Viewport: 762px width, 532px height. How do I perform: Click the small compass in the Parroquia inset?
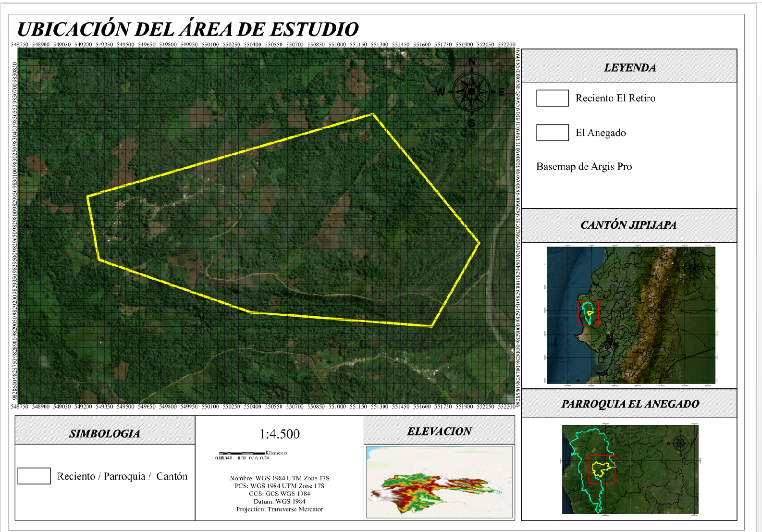click(x=680, y=443)
